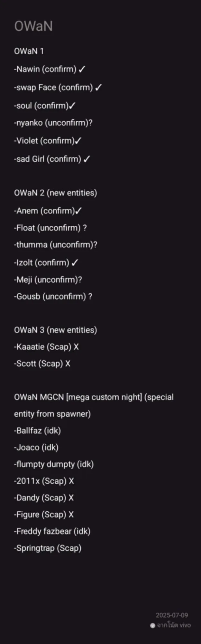The width and height of the screenshot is (201, 644).
Task: Select the OWaN 2 (new entities) heading
Action: click(56, 193)
